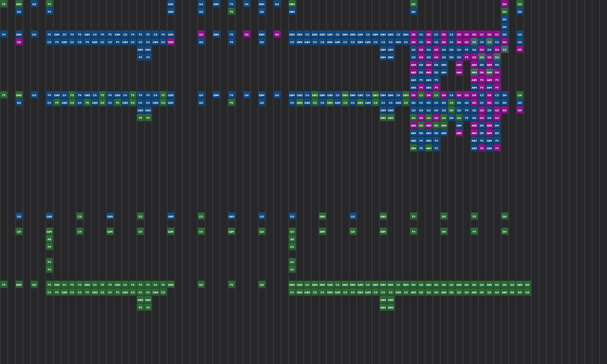This screenshot has height=364, width=607.
Task: Click the rightmost green A3 note
Action: [292, 239]
